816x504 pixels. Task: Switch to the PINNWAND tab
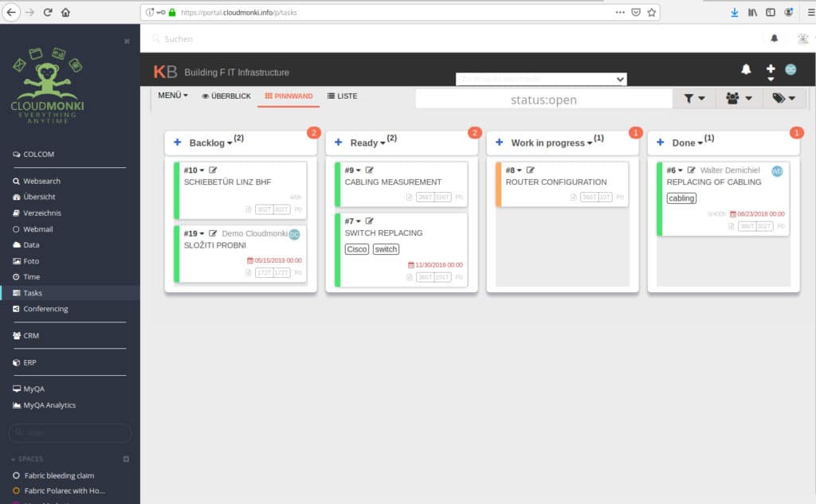288,96
